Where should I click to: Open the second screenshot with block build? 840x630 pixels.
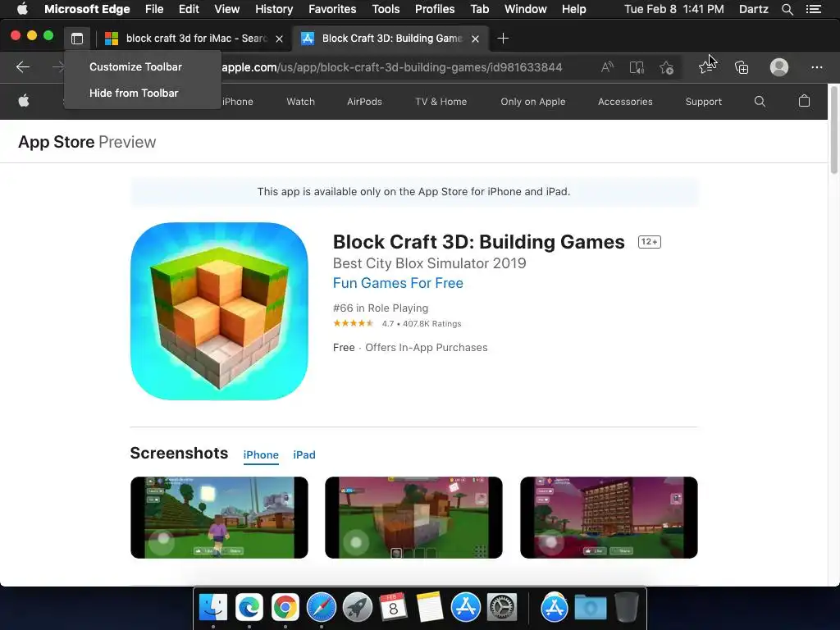point(413,518)
